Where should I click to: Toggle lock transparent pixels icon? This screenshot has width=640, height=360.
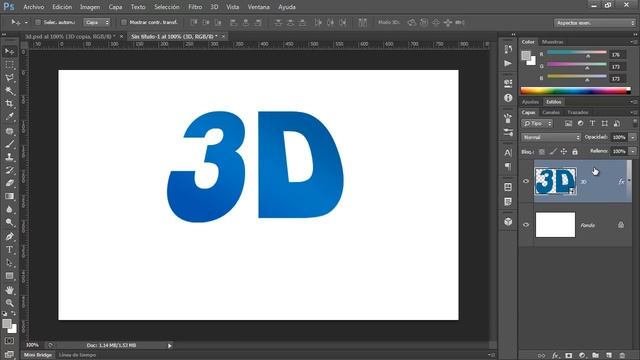tap(542, 152)
